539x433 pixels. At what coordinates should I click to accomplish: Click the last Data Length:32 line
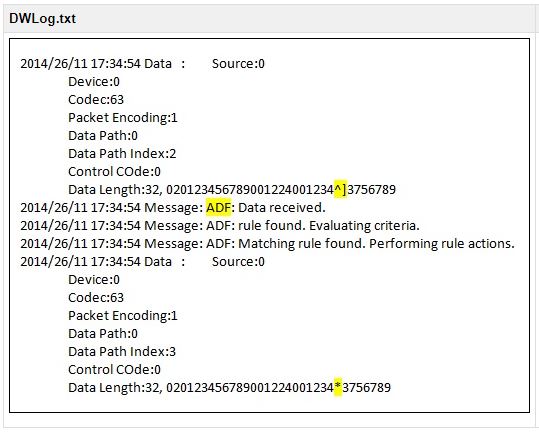230,387
